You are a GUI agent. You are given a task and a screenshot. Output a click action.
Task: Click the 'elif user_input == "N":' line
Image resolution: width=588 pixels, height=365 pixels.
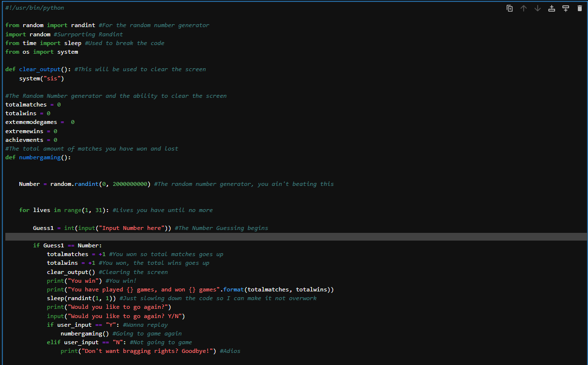[x=87, y=342]
